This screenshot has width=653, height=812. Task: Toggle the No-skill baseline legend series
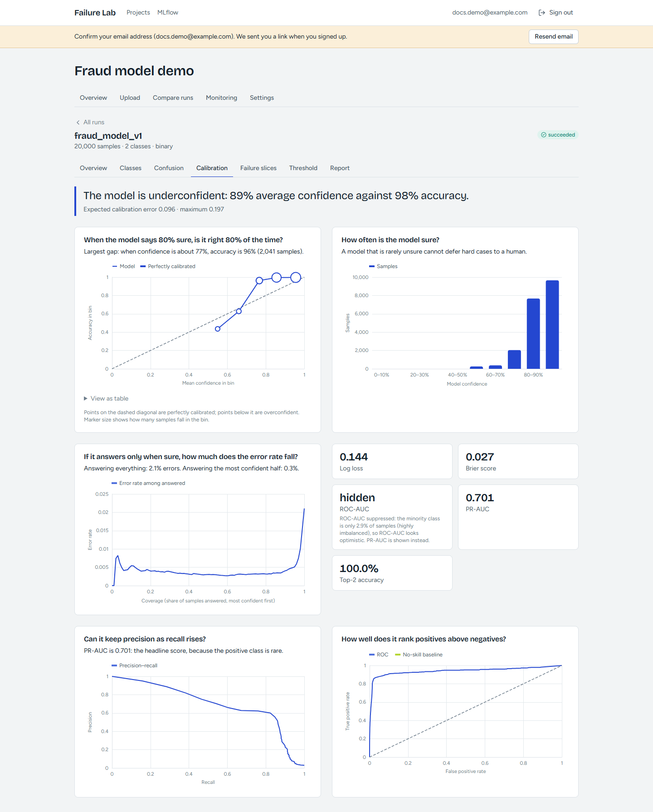[x=419, y=655]
